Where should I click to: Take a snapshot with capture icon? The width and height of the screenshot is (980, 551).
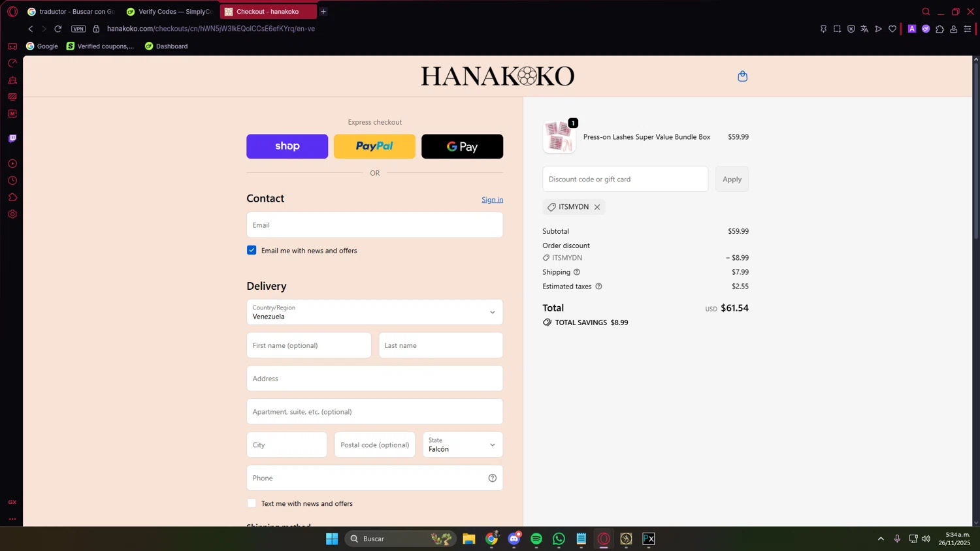coord(837,29)
